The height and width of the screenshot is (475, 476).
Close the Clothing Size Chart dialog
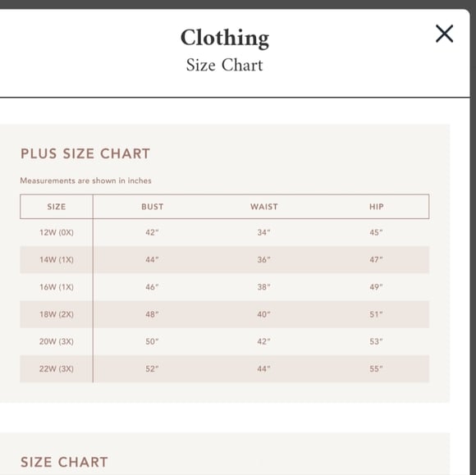444,34
